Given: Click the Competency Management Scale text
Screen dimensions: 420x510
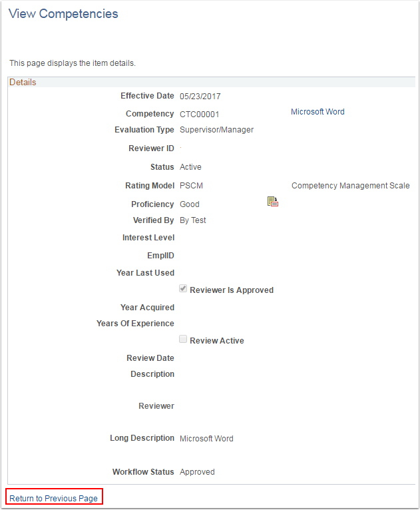Looking at the screenshot, I should [x=350, y=185].
